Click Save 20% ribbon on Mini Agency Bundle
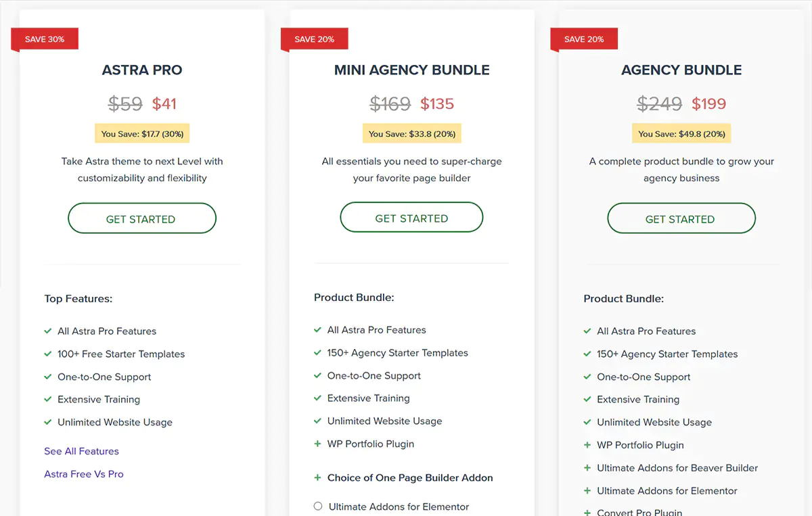Viewport: 812px width, 516px height. (x=315, y=39)
